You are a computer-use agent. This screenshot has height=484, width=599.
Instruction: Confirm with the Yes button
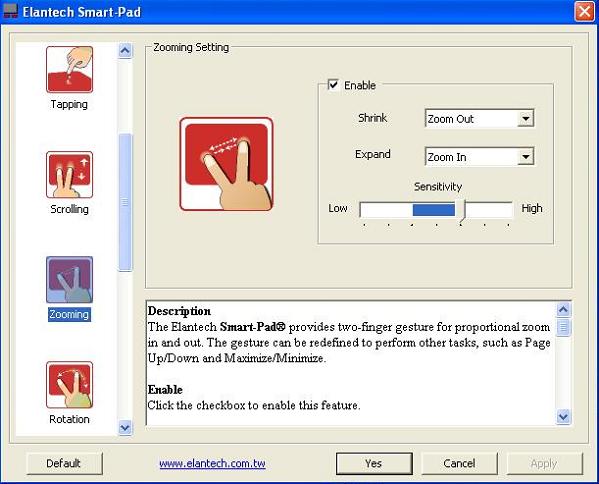[x=374, y=463]
